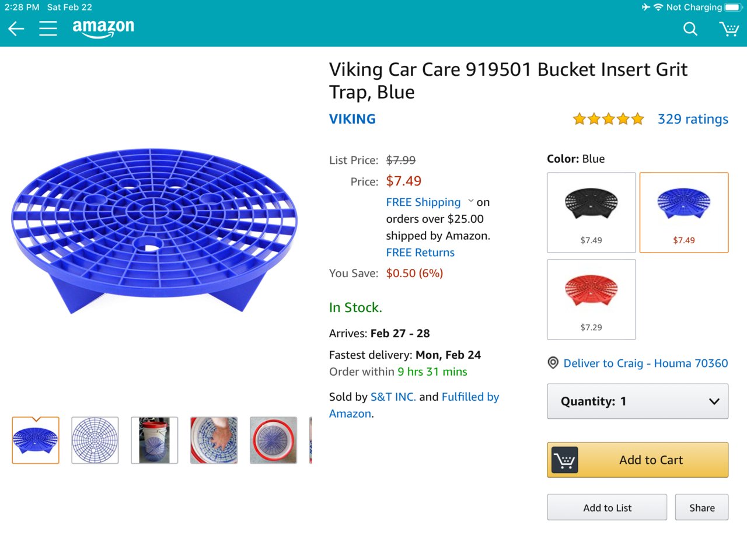Expand FREE Shipping details chevron
The image size is (747, 560).
click(x=471, y=201)
